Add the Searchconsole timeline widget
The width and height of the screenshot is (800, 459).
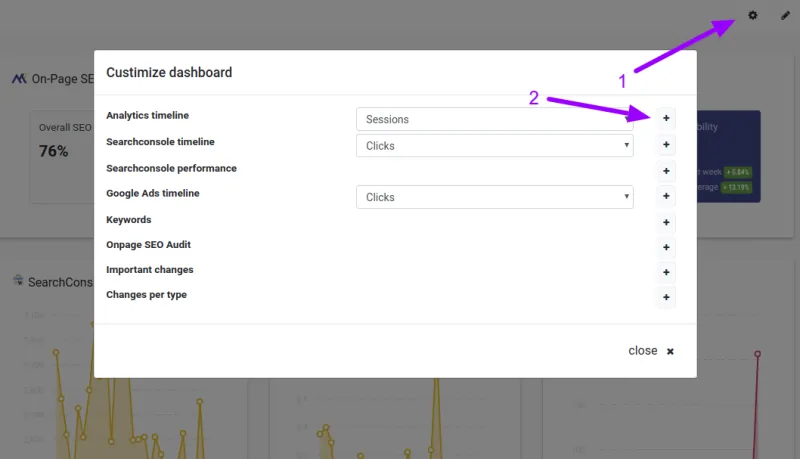tap(666, 145)
